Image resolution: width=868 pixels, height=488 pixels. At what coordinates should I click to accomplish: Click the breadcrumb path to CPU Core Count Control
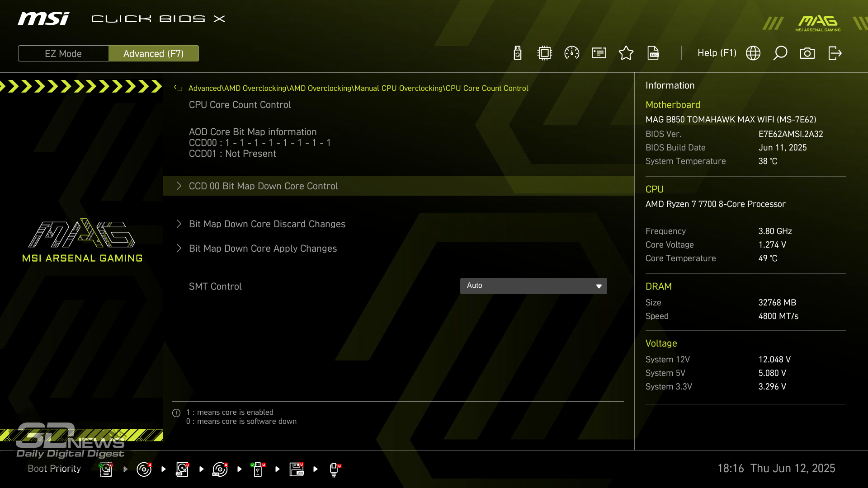pyautogui.click(x=358, y=89)
